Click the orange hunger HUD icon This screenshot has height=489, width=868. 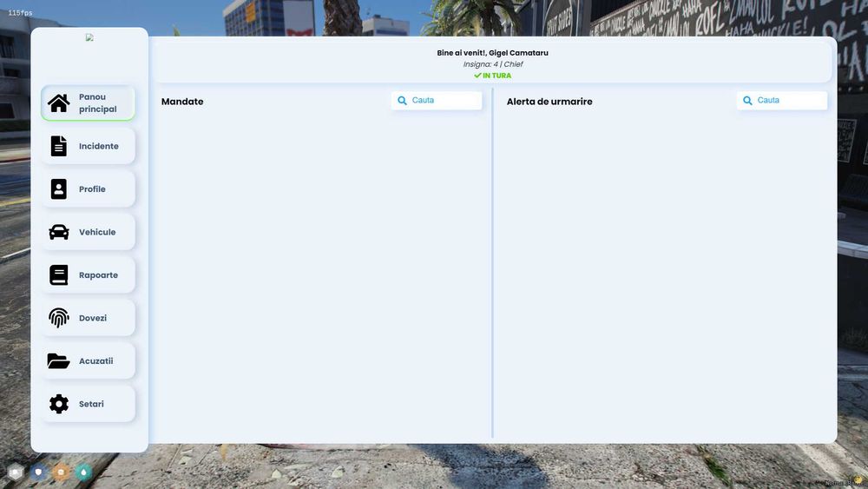pos(61,472)
